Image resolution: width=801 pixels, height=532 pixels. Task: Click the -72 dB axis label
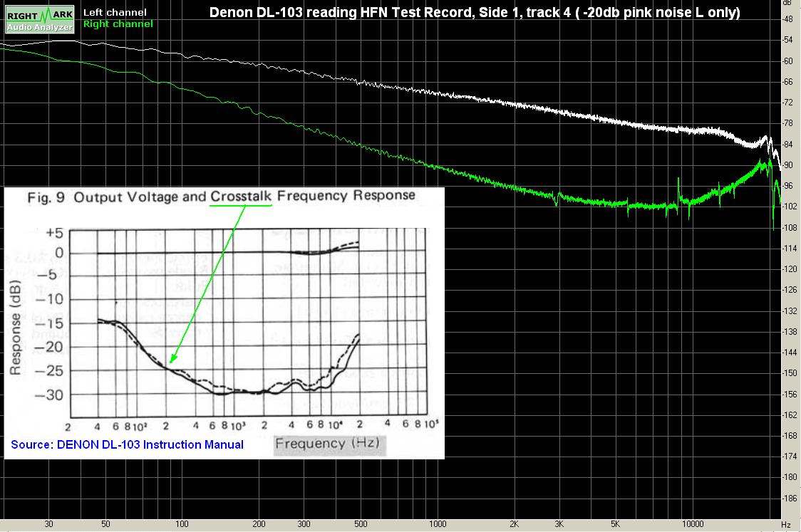point(787,103)
